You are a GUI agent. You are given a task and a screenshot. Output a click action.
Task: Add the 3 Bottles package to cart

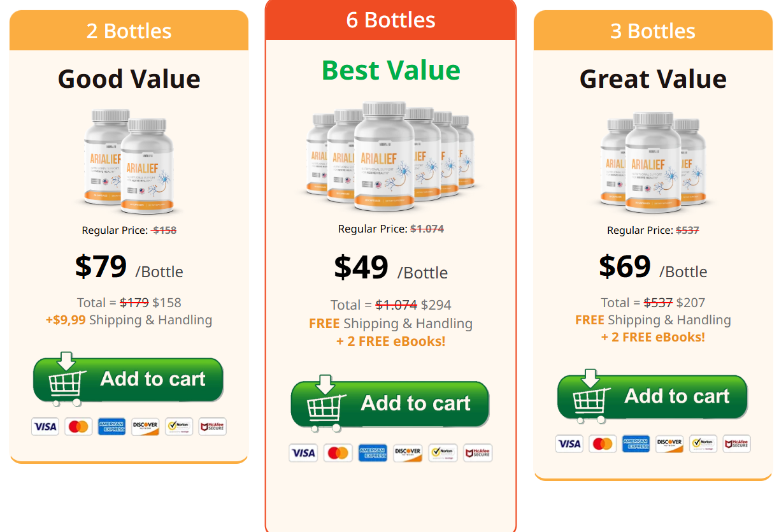[x=652, y=396]
